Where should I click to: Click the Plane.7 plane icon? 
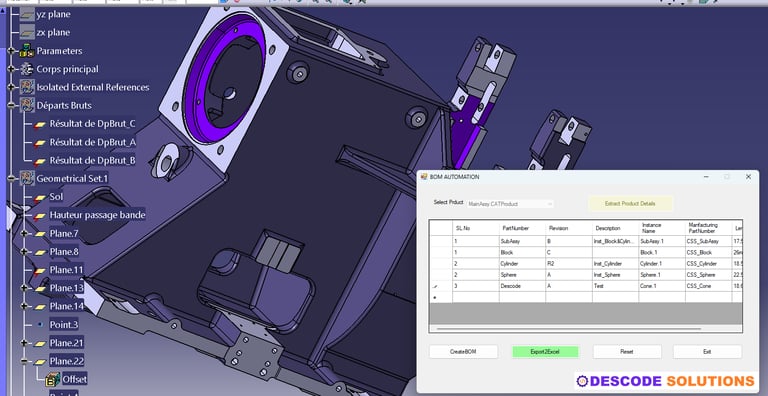pyautogui.click(x=40, y=234)
